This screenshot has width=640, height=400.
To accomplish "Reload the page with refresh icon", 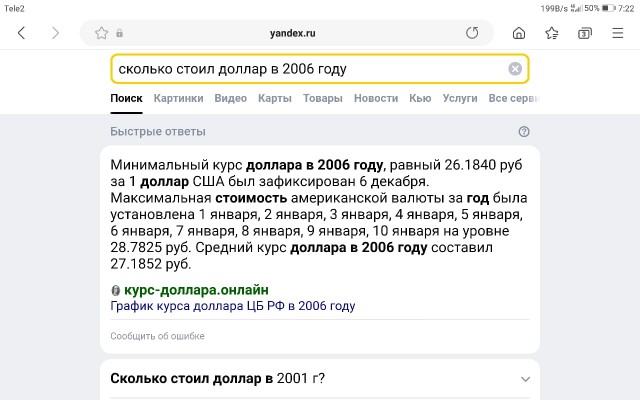I will 472,33.
